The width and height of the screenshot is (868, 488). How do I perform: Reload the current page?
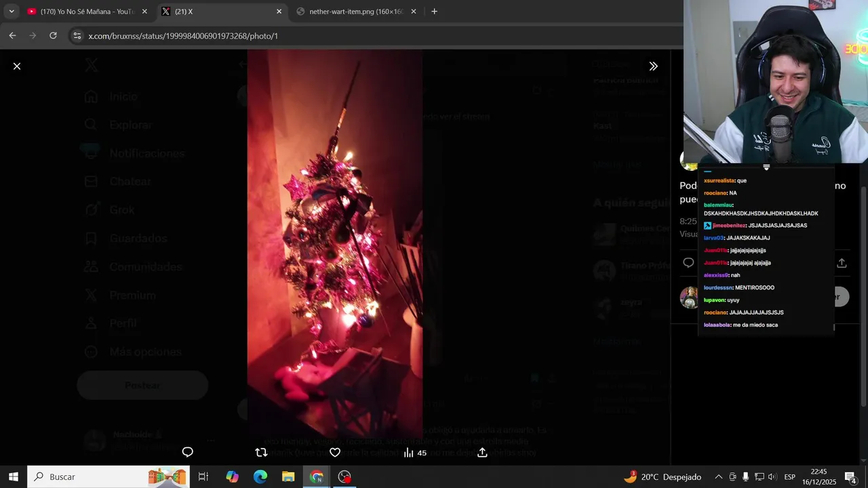click(53, 36)
